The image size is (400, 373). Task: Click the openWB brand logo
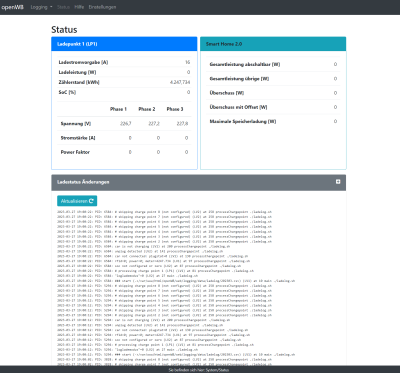13,7
